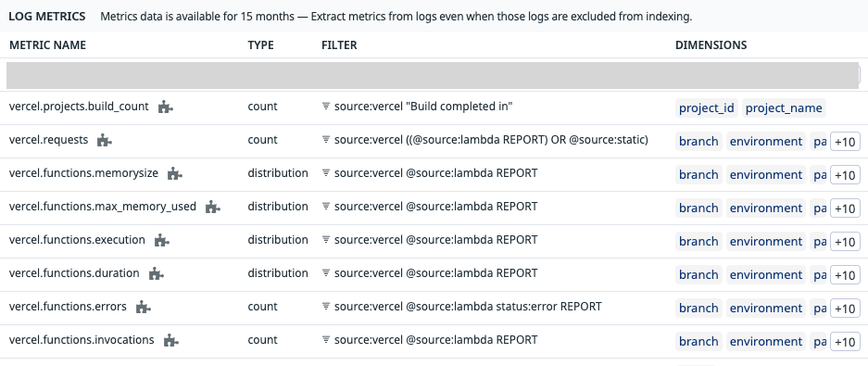Sort by METRIC NAME column header
This screenshot has height=366, width=868.
47,45
